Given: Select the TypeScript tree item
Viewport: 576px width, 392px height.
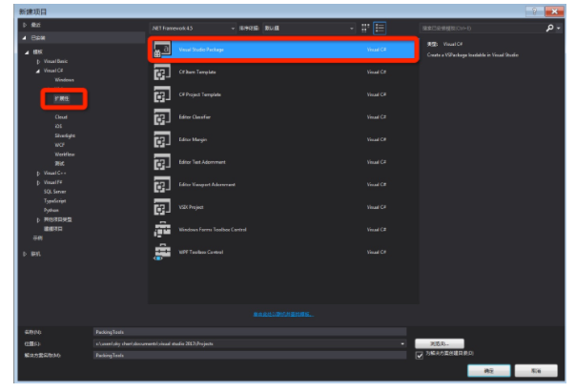Looking at the screenshot, I should tap(54, 201).
